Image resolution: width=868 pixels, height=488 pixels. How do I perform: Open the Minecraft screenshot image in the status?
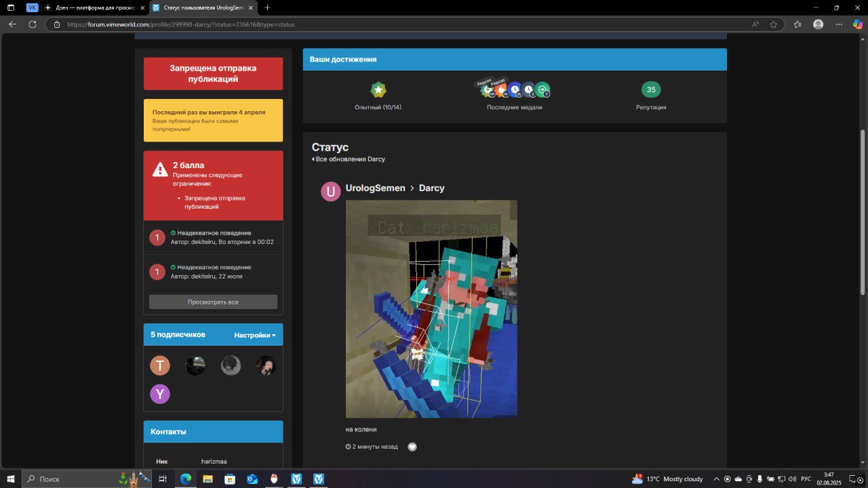click(431, 308)
